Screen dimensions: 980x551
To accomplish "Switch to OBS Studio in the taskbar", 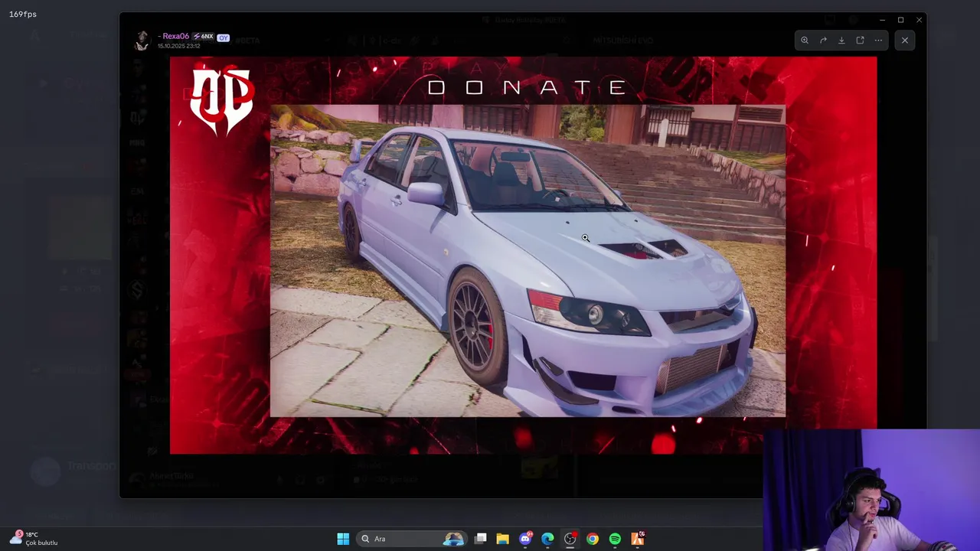I will [570, 539].
